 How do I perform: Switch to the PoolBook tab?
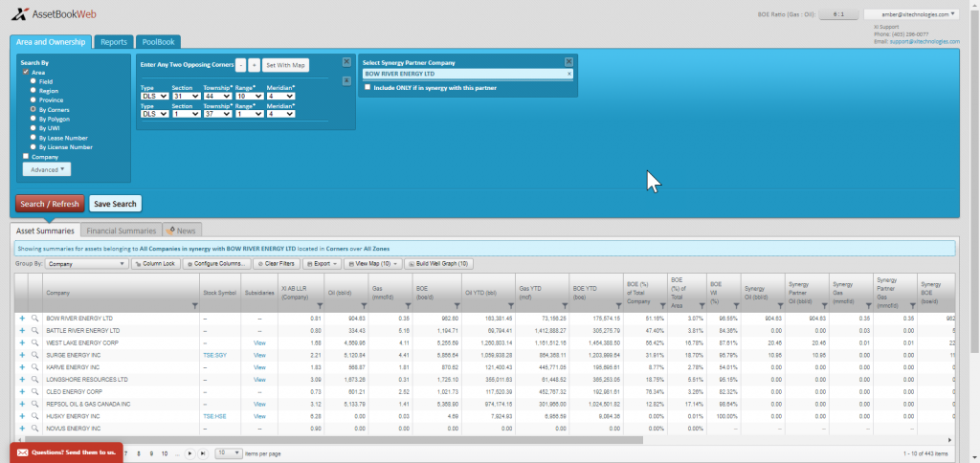pyautogui.click(x=158, y=42)
